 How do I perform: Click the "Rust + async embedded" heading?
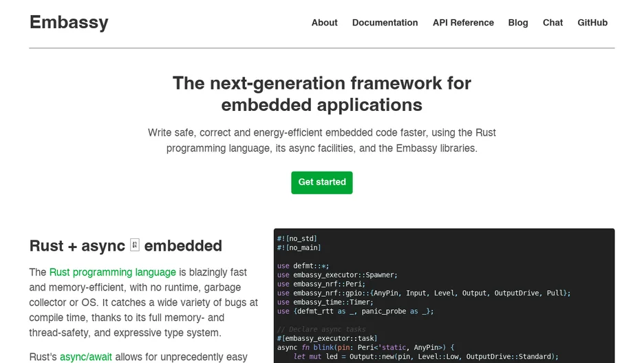tap(126, 246)
